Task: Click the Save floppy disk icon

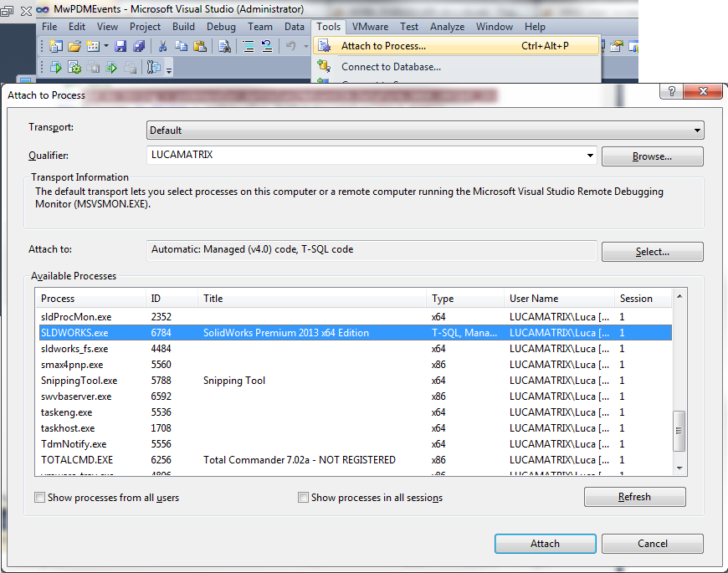Action: pos(120,46)
